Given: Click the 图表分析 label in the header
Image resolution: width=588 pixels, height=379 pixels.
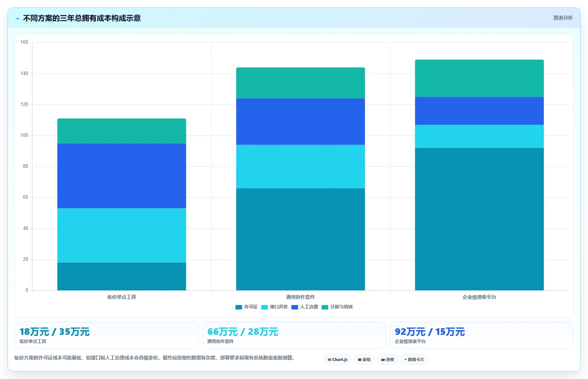Looking at the screenshot, I should 563,18.
